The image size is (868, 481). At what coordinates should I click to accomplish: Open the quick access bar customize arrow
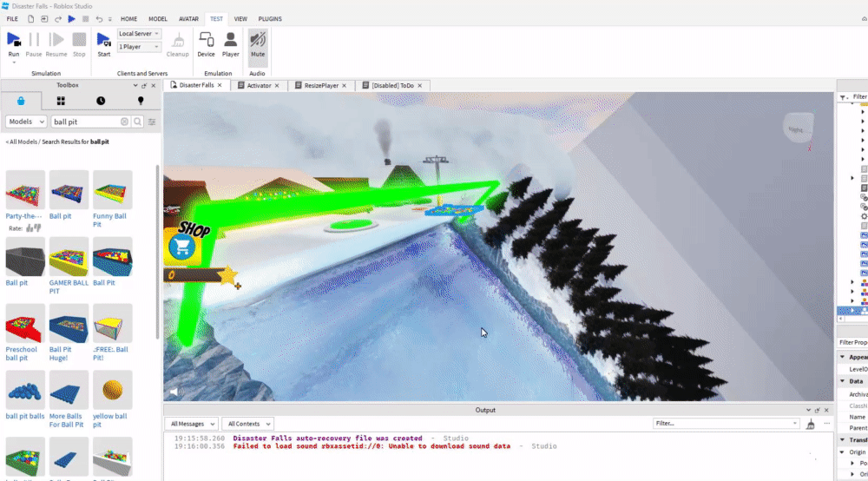[x=109, y=19]
